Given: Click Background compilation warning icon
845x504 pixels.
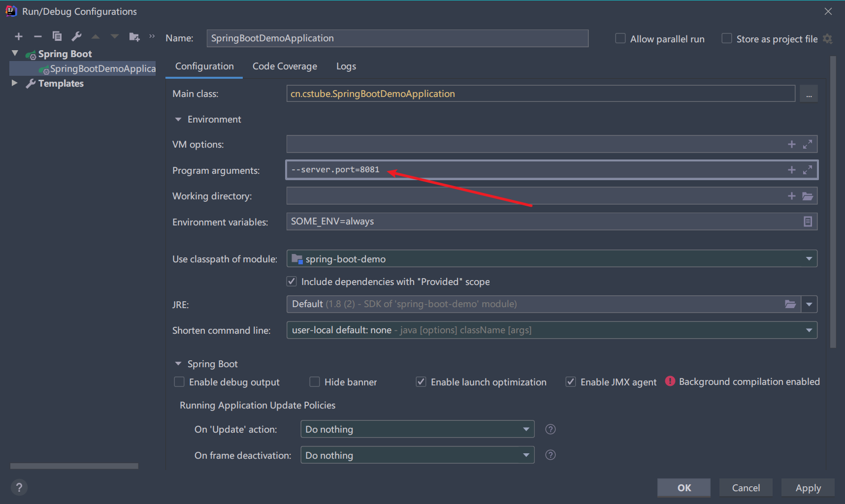Looking at the screenshot, I should pyautogui.click(x=670, y=381).
